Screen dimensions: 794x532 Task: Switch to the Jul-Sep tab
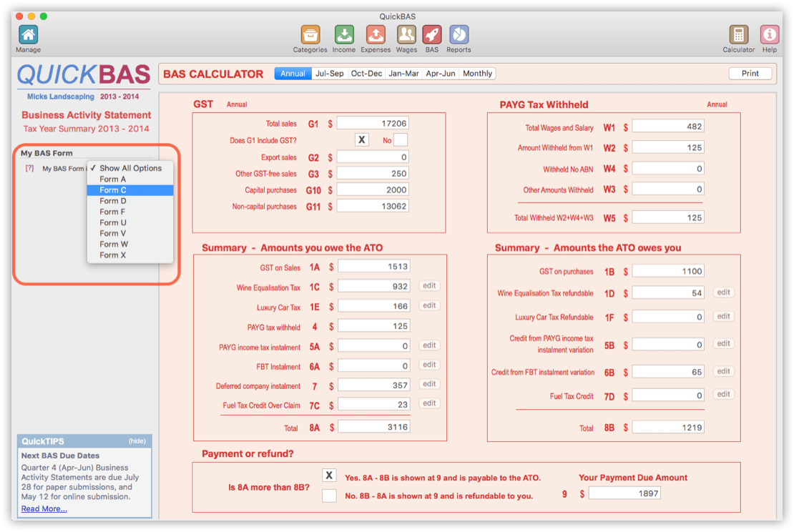tap(329, 74)
